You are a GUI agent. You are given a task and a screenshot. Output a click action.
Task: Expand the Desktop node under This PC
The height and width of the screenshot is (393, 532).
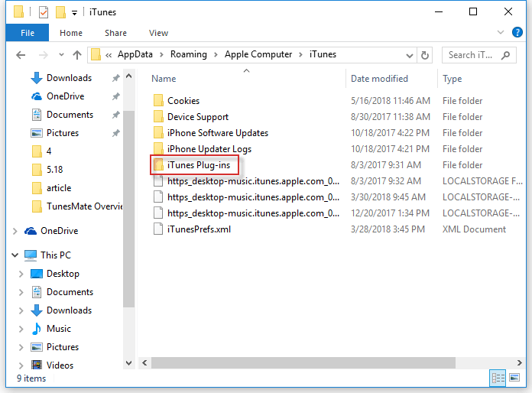[21, 274]
